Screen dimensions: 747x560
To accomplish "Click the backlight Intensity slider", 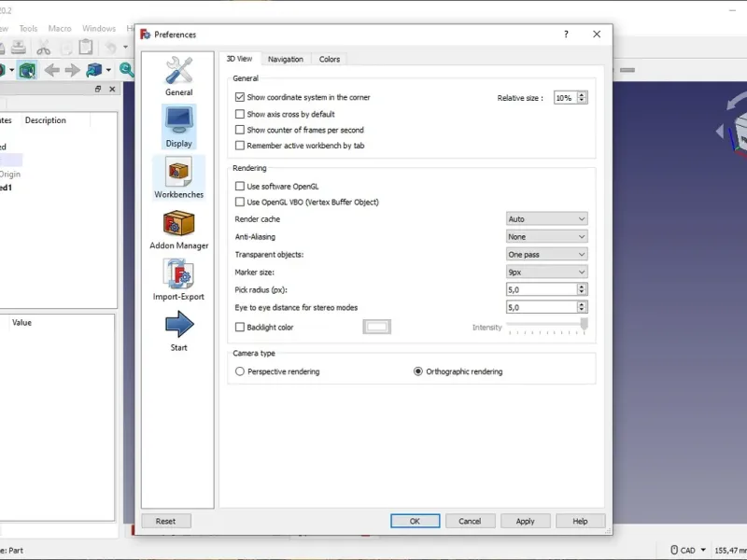I will [x=546, y=327].
